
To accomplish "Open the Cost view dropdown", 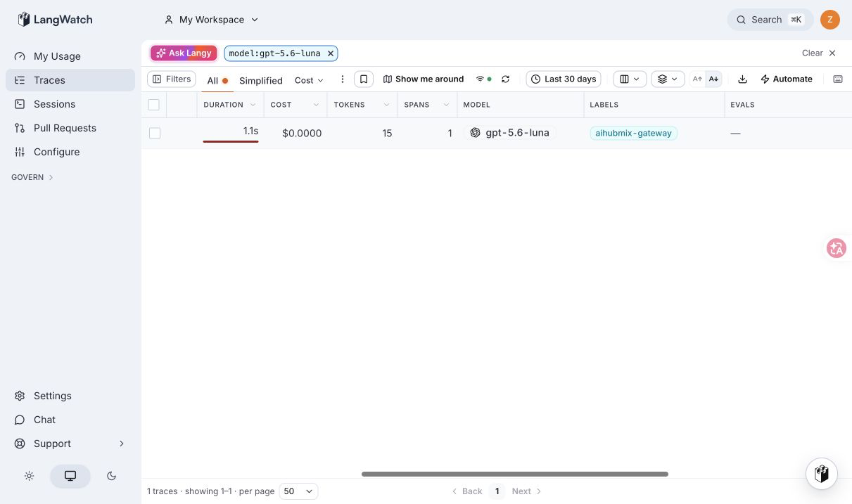I will (310, 80).
